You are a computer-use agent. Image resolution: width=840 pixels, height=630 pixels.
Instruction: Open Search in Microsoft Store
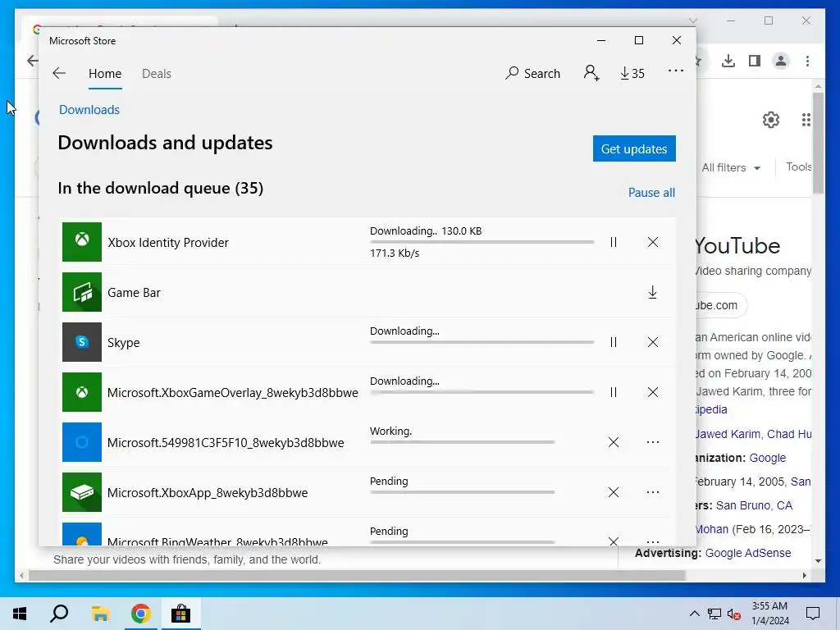[x=532, y=73]
